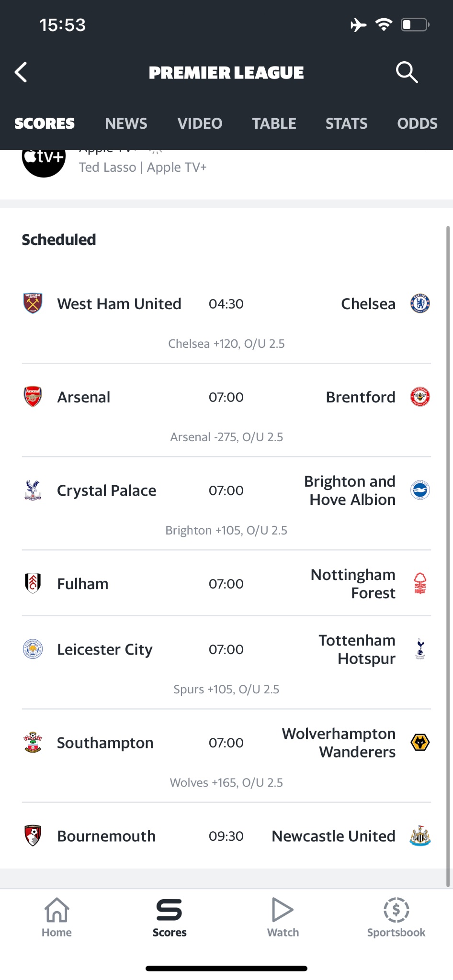Open the Watch play icon
Image resolution: width=453 pixels, height=980 pixels.
(x=283, y=910)
